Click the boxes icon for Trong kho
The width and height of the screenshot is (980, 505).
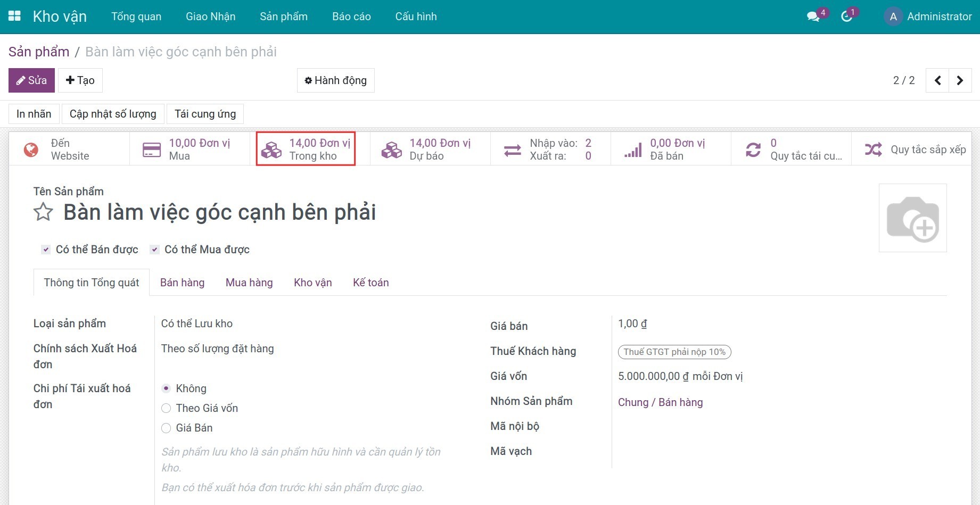(271, 150)
